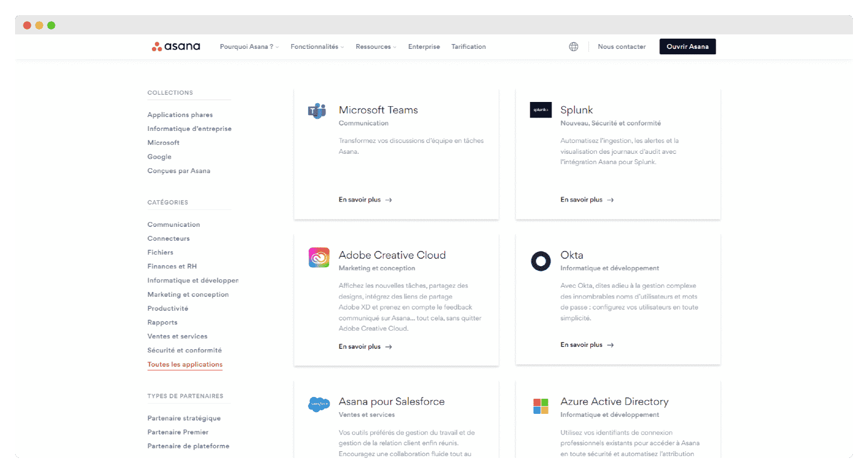This screenshot has width=868, height=473.
Task: Click the Asana pour Salesforce title
Action: 392,402
